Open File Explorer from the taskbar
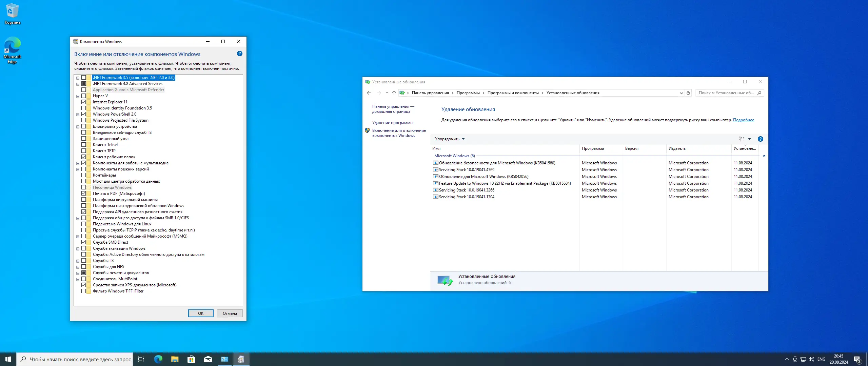Screen dimensions: 868x366 click(175, 359)
